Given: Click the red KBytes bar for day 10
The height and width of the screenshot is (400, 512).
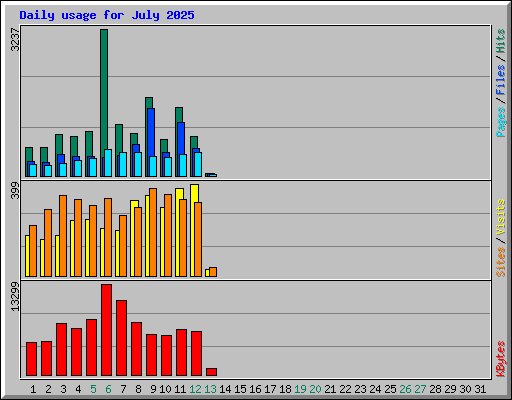Looking at the screenshot, I should tap(166, 356).
